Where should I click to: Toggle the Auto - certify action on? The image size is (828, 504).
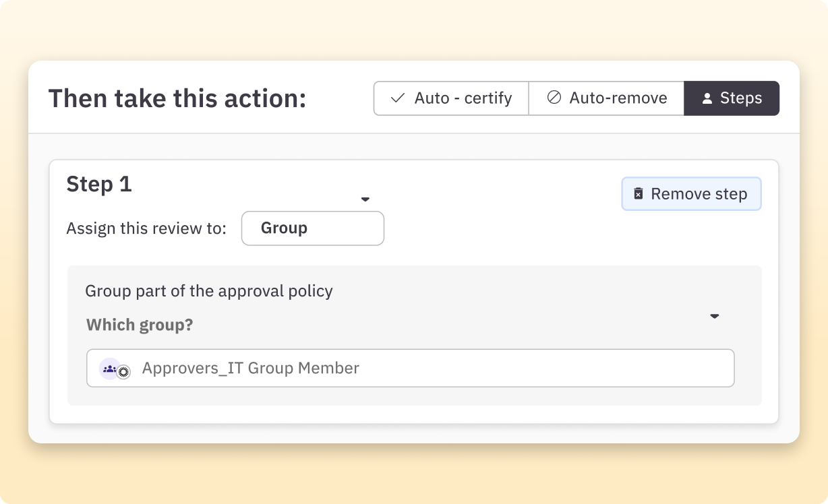[x=450, y=98]
